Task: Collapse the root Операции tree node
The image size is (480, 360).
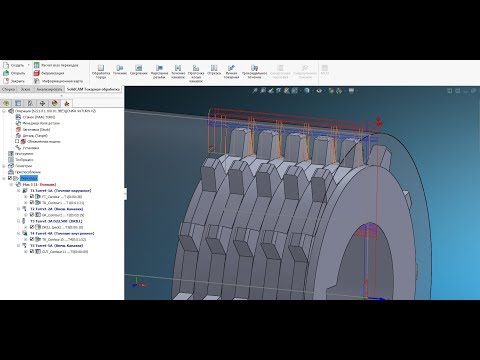Action: pyautogui.click(x=4, y=111)
